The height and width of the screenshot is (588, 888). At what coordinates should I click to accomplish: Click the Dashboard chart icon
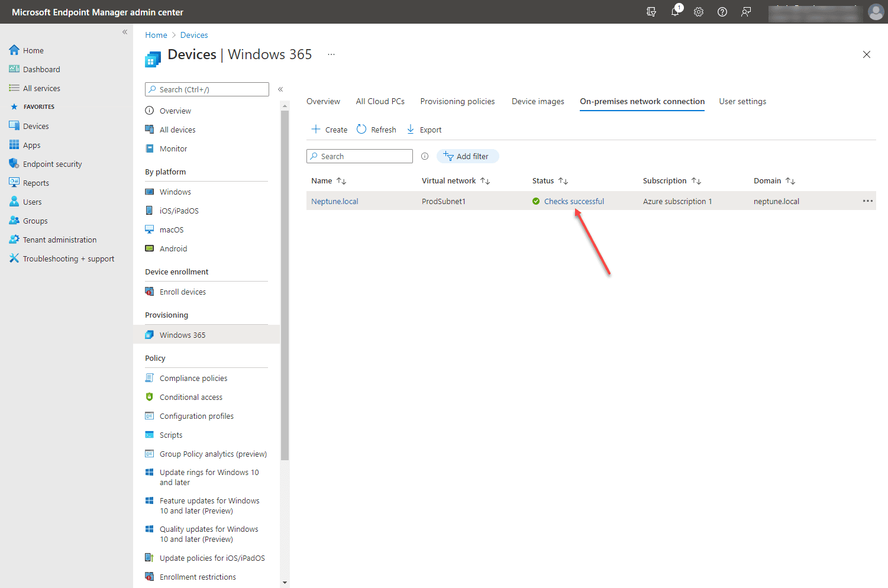[14, 69]
